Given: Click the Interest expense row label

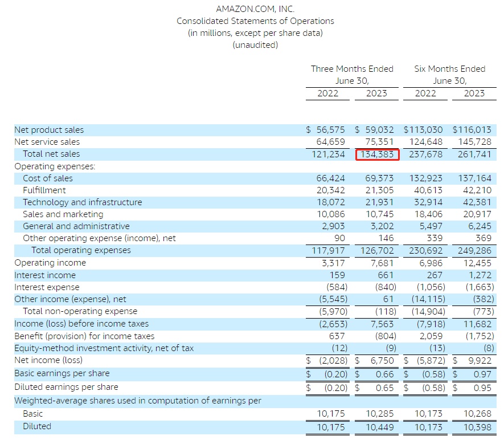Looking at the screenshot, I should (x=47, y=287).
